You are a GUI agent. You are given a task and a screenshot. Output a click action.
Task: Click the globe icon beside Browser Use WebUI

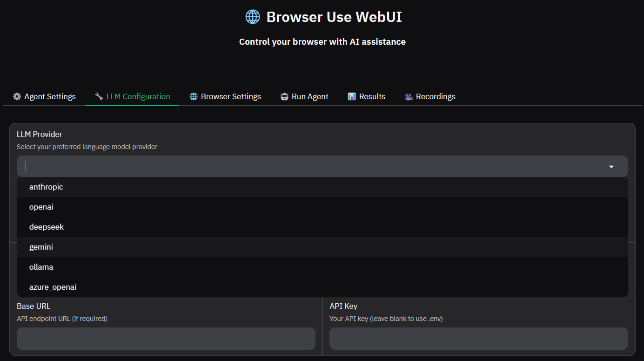pyautogui.click(x=253, y=17)
